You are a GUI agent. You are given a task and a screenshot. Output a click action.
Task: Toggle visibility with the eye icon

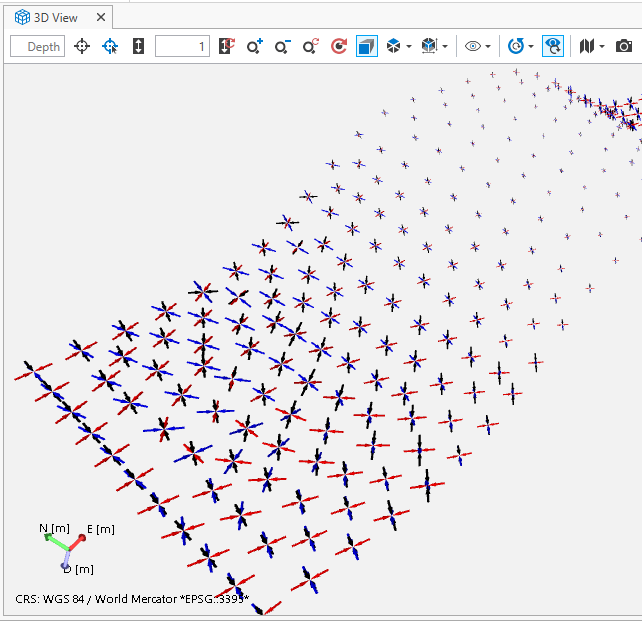(x=473, y=46)
